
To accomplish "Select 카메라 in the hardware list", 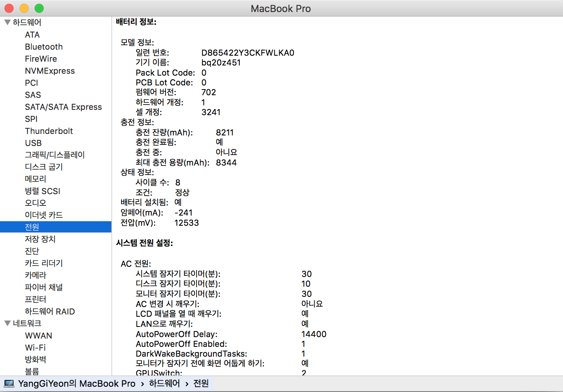I will click(35, 275).
